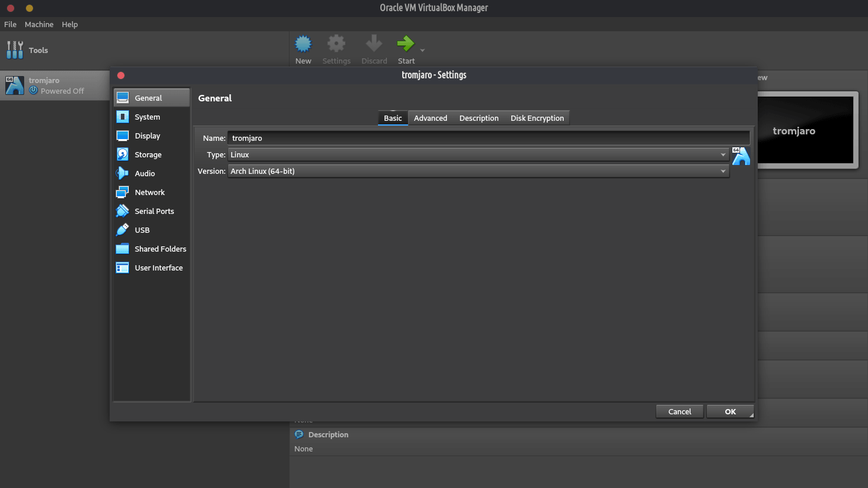This screenshot has width=868, height=488.
Task: Open the Storage settings category
Action: (x=147, y=154)
